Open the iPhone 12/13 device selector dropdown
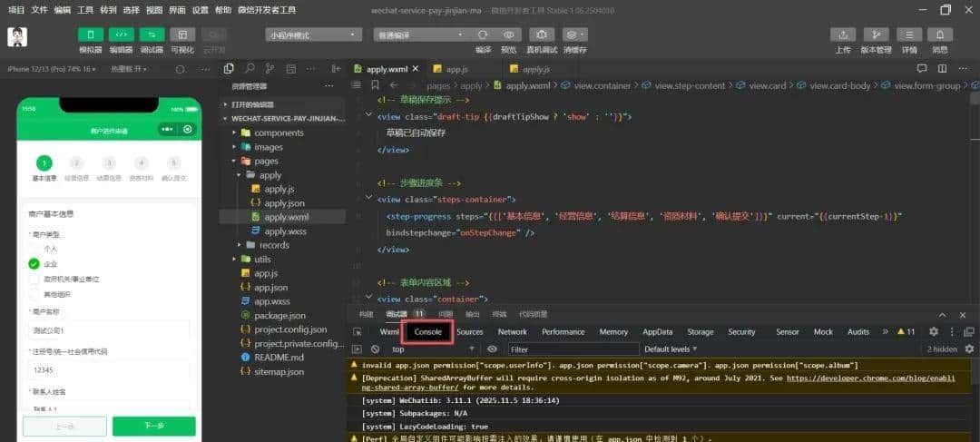Image resolution: width=980 pixels, height=442 pixels. [52, 69]
